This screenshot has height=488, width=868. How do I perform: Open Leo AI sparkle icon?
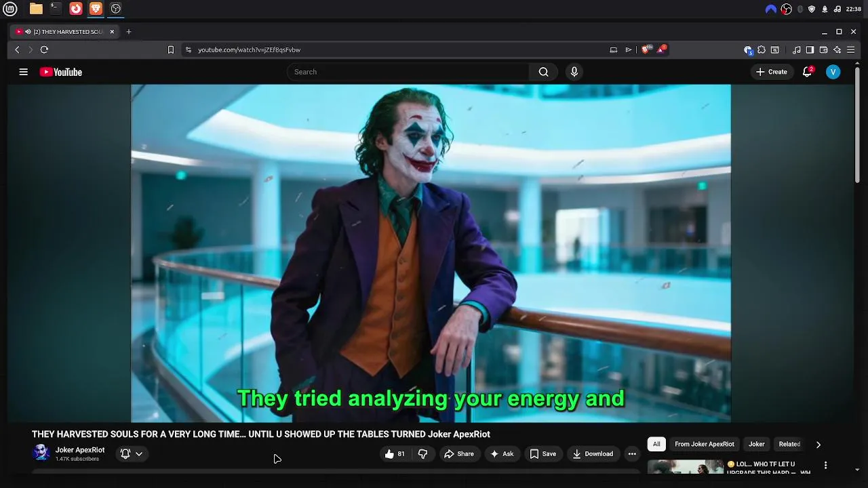pos(837,49)
